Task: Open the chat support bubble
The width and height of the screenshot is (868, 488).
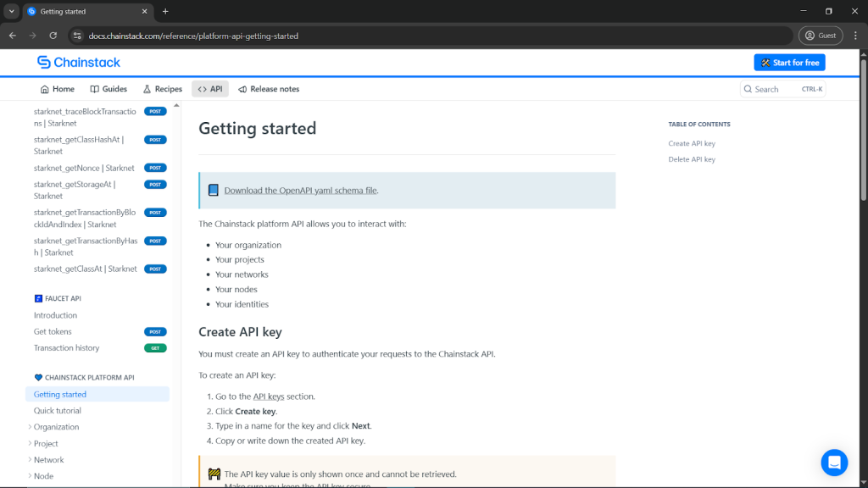Action: [x=834, y=463]
